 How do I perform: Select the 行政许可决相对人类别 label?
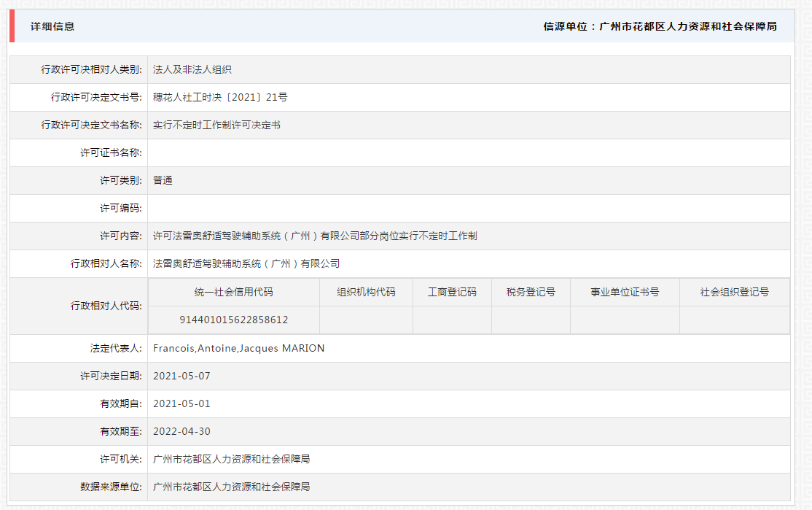coord(91,69)
